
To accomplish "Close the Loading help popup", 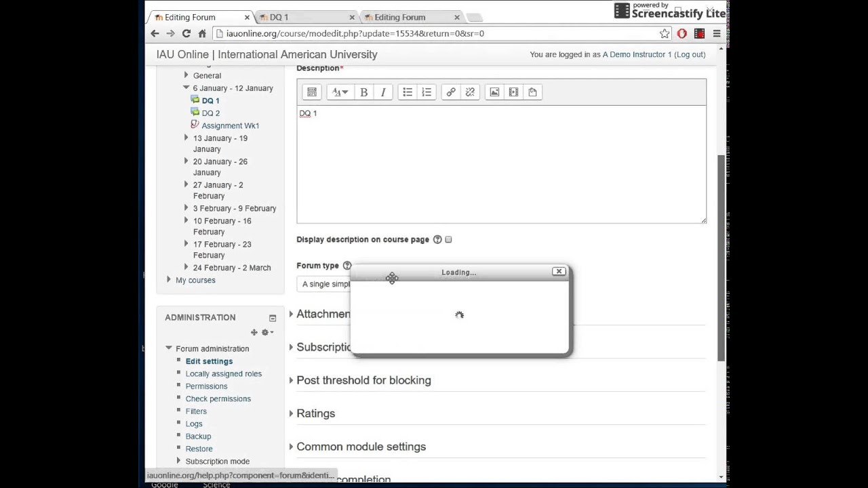I will click(559, 271).
